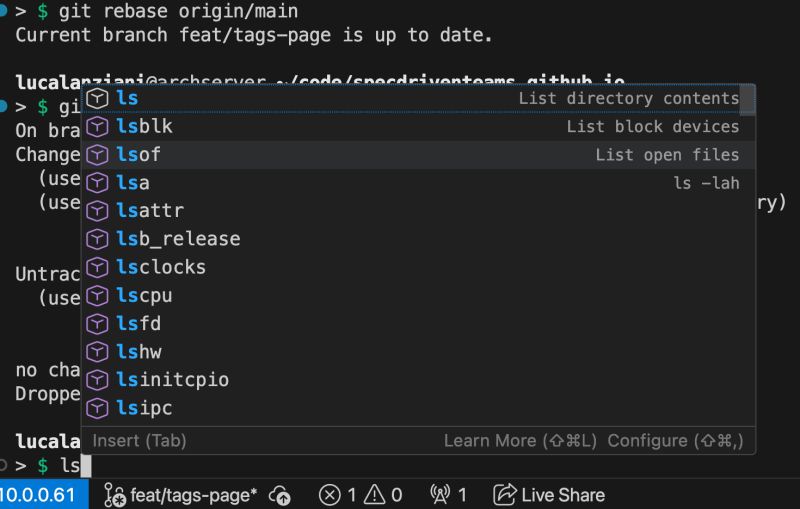Select the lsinitcpio completion entry
Viewport: 800px width, 509px height.
[172, 380]
